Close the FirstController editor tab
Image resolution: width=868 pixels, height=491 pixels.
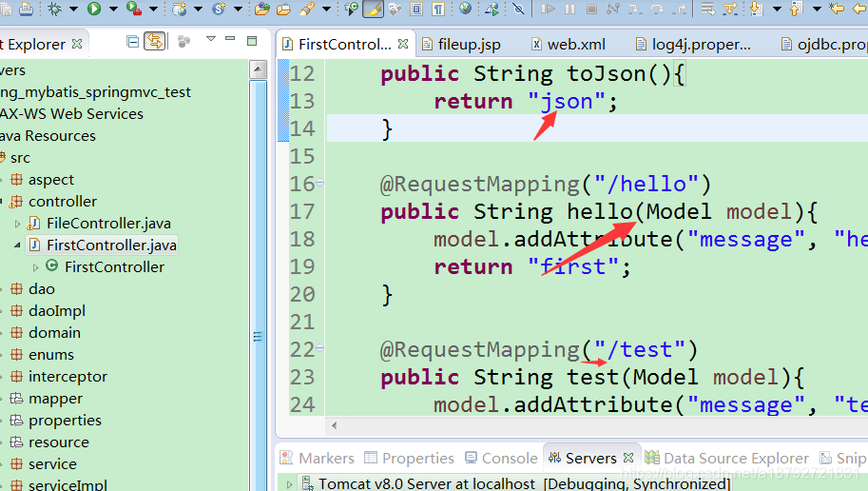403,44
